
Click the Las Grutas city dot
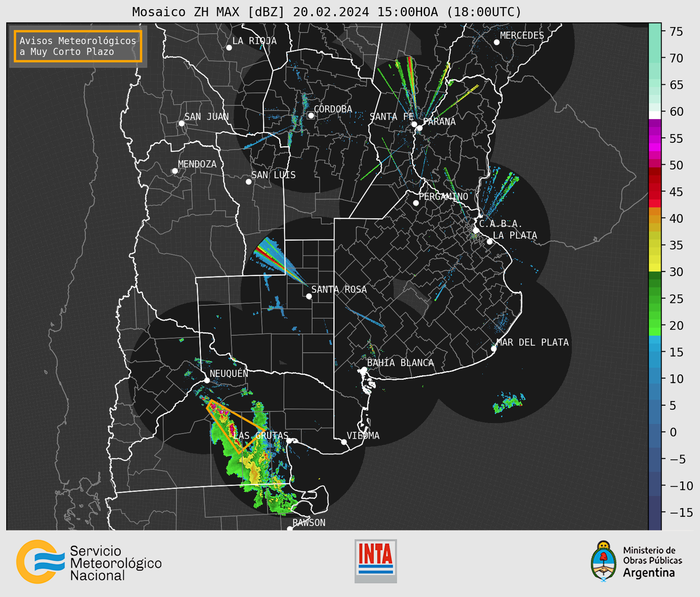click(289, 441)
